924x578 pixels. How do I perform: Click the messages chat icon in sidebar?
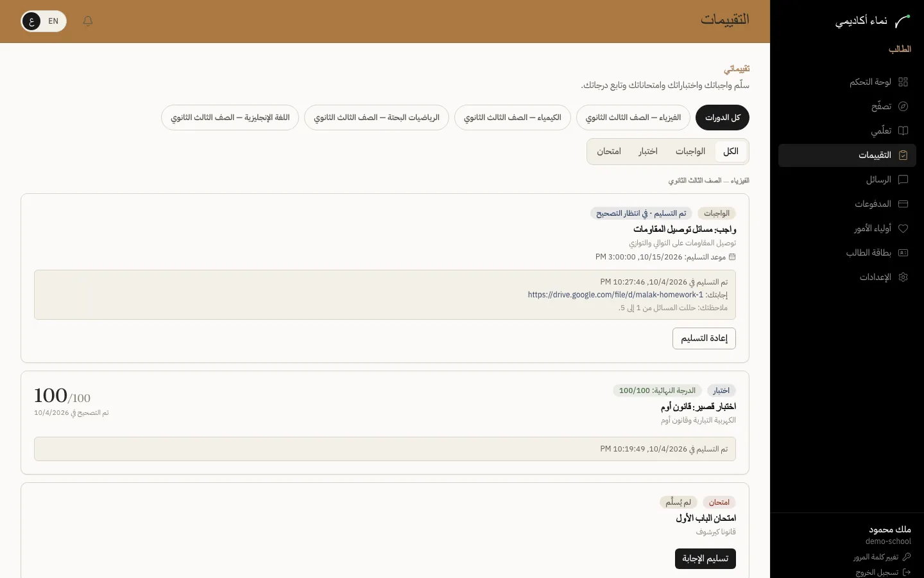pos(903,180)
